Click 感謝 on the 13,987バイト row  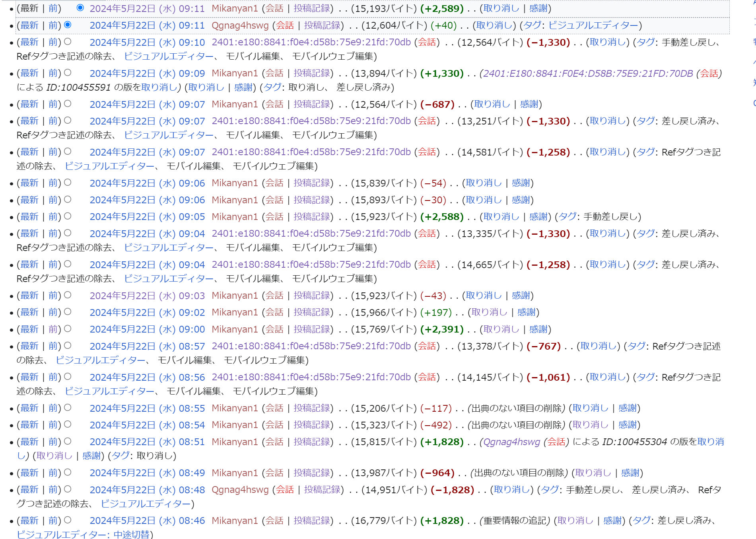point(630,473)
